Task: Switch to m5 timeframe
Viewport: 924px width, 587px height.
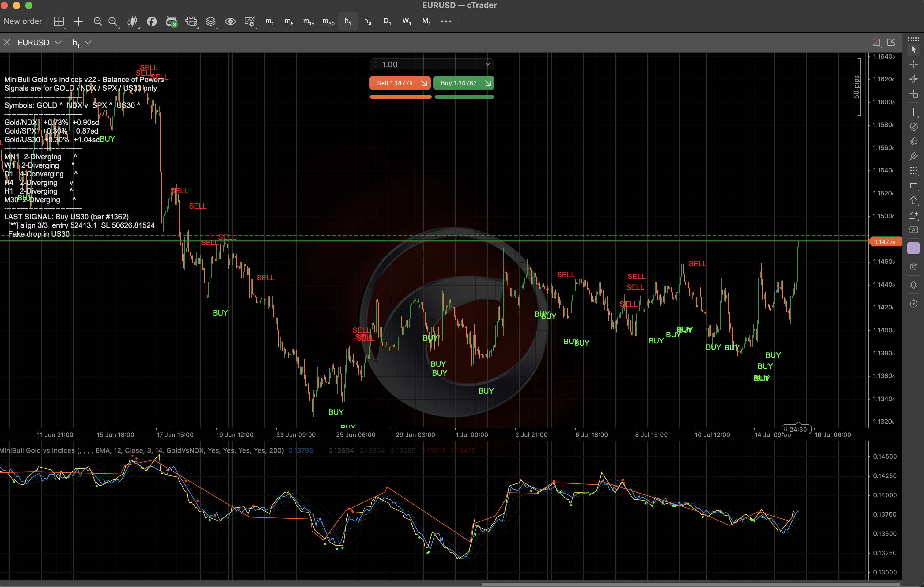Action: [289, 21]
